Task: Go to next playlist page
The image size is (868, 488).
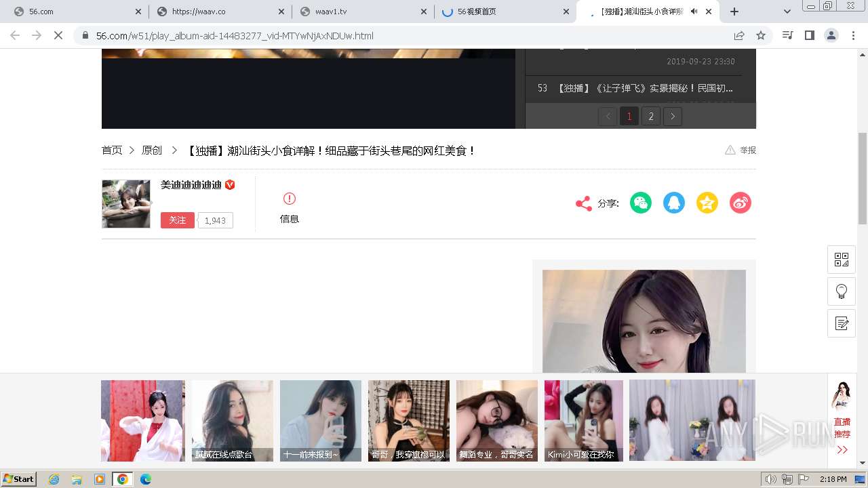Action: [x=673, y=117]
